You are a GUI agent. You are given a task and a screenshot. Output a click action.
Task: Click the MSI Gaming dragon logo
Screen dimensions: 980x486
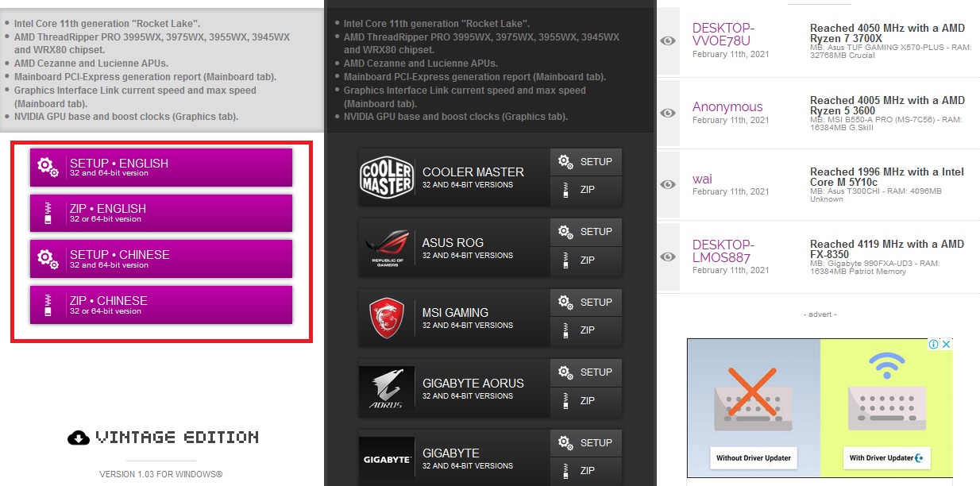pos(387,318)
